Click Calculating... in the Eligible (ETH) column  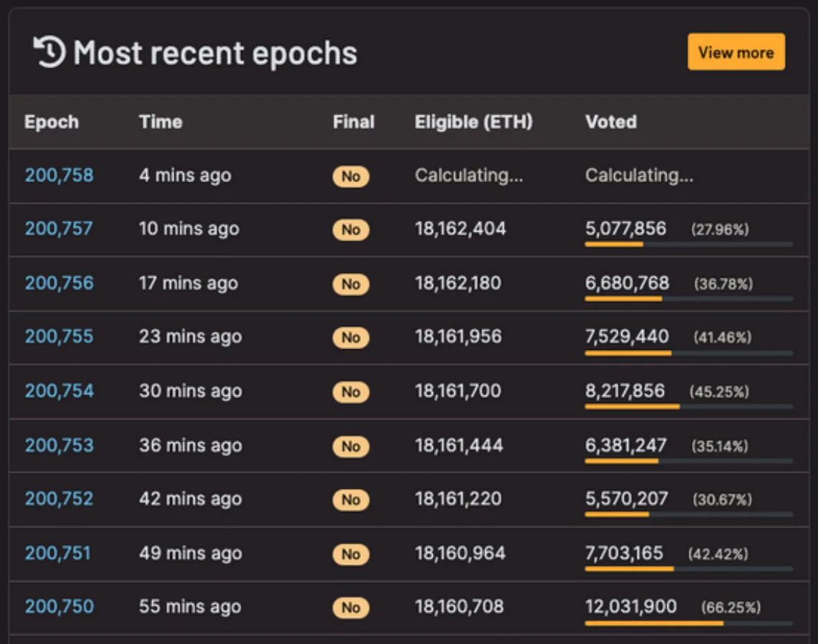(469, 176)
